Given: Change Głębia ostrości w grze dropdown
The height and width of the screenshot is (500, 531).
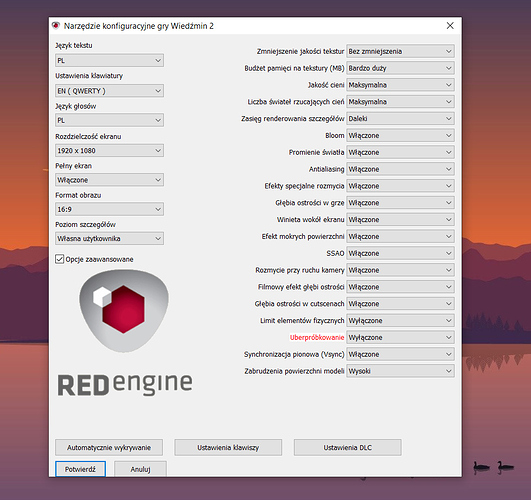Looking at the screenshot, I should coord(400,203).
